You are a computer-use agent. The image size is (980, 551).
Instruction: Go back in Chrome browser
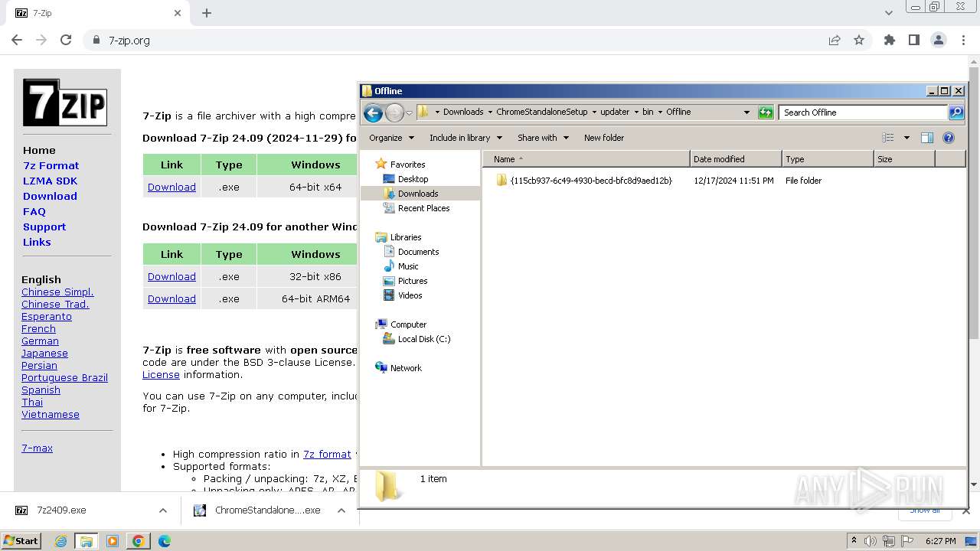click(17, 40)
